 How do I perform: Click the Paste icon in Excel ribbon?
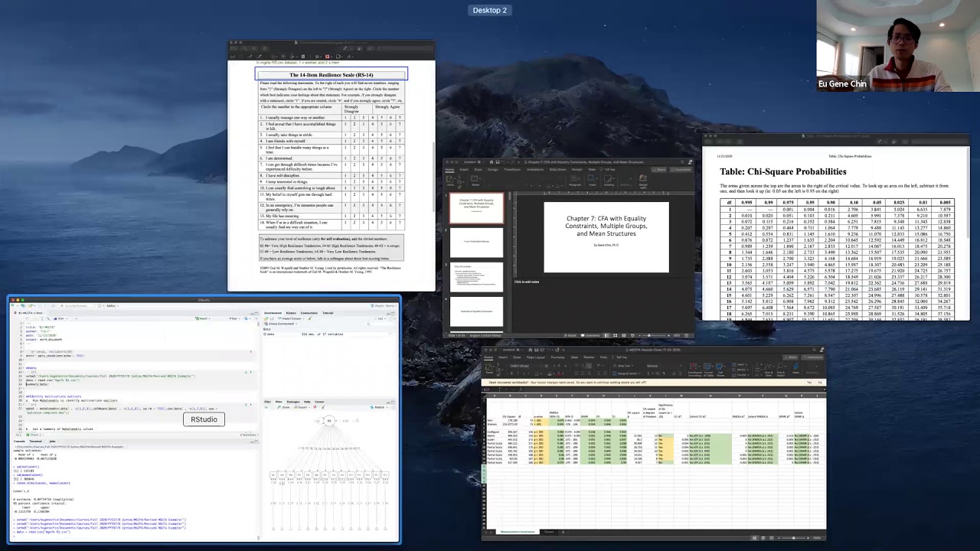tap(489, 369)
